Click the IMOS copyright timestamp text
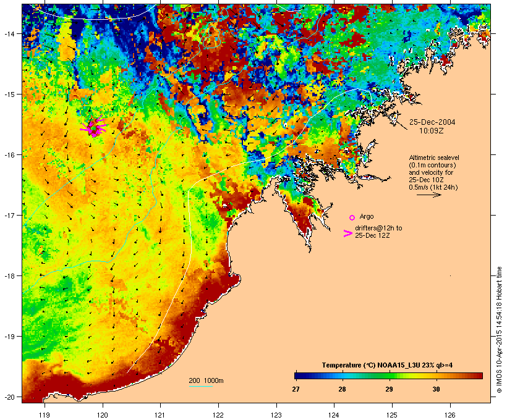 click(499, 330)
